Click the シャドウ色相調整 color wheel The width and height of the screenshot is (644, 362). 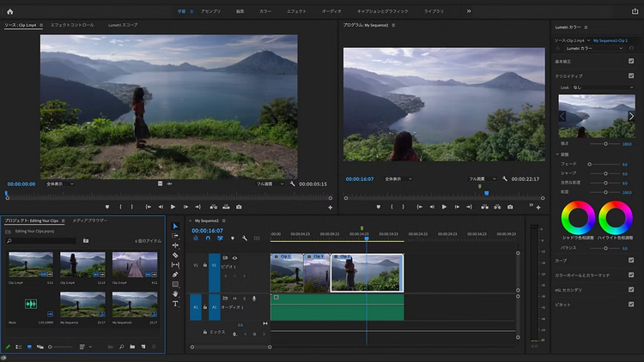point(576,217)
